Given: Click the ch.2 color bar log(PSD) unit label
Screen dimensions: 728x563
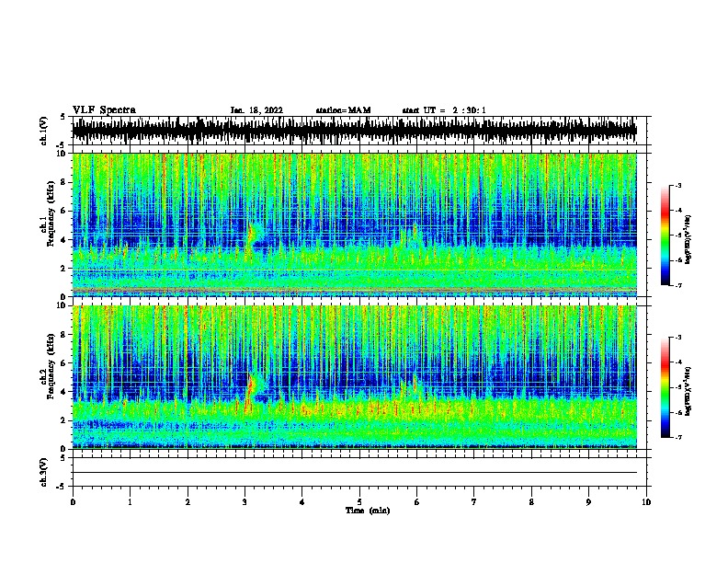Looking at the screenshot, I should [x=688, y=392].
